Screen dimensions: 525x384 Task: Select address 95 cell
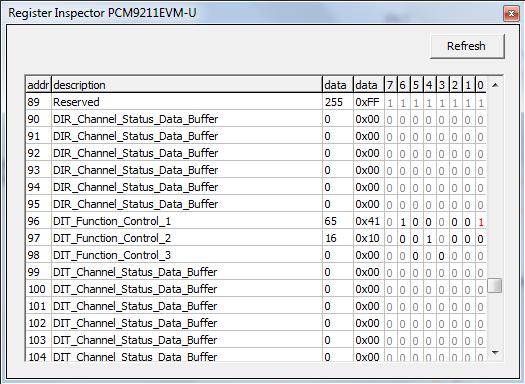[x=39, y=204]
